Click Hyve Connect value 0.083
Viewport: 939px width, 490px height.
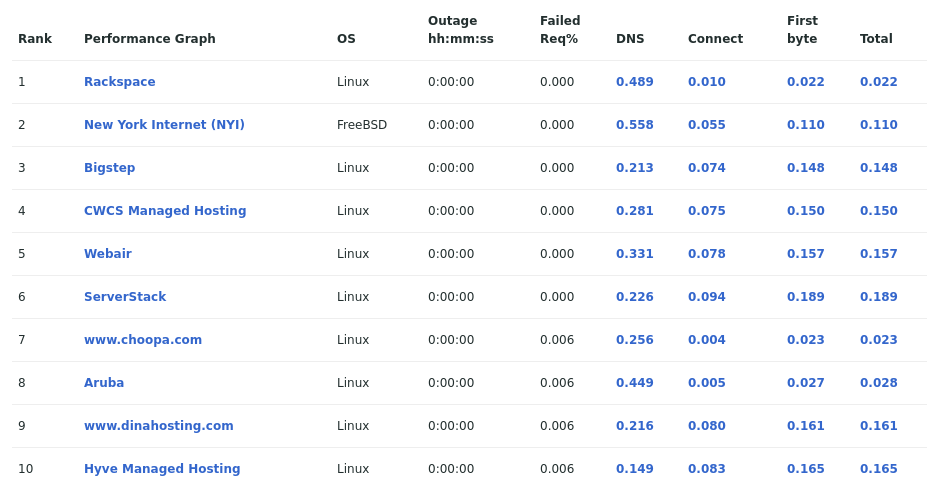(707, 468)
